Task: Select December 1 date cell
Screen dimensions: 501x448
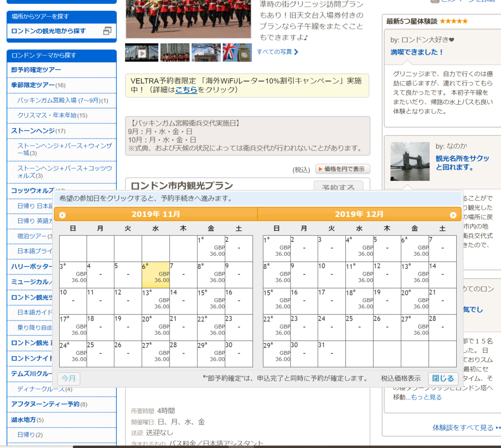Action: click(277, 248)
